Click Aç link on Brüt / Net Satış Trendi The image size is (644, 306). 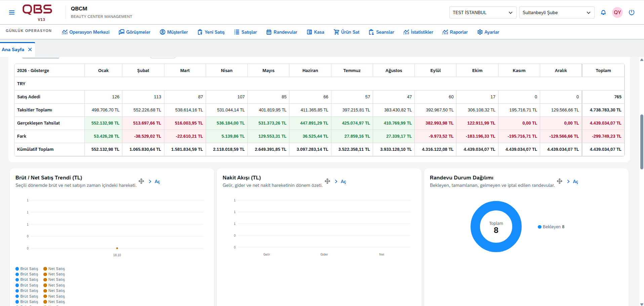tap(157, 181)
